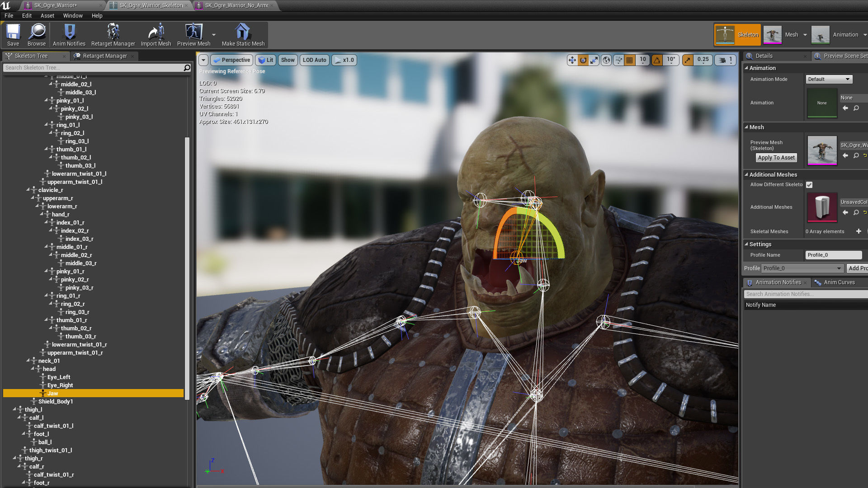The image size is (868, 488).
Task: Open camera speed dropdown
Action: (x=726, y=60)
